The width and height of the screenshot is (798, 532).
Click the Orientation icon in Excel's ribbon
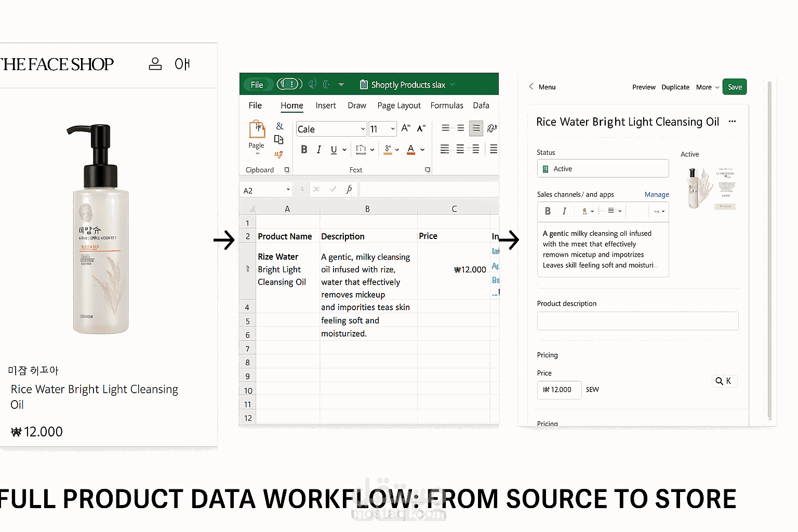492,128
